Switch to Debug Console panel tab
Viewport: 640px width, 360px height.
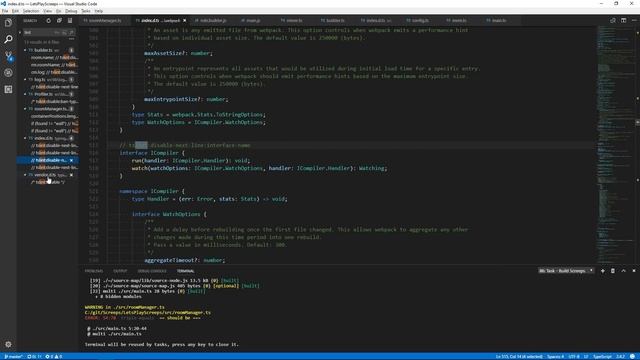click(x=152, y=271)
